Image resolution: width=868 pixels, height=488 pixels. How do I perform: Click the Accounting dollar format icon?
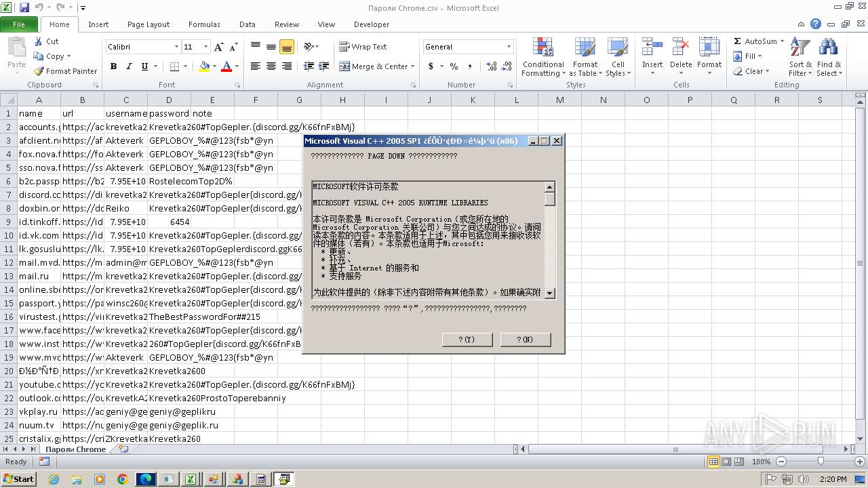431,66
